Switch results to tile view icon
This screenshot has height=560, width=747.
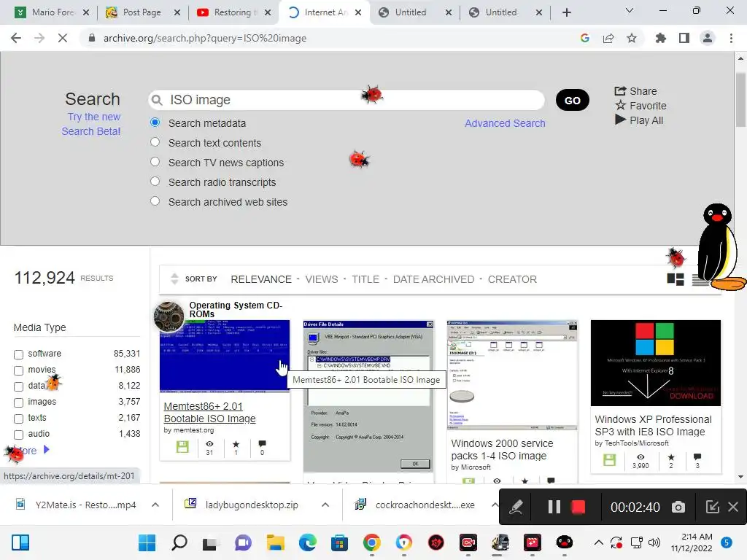pyautogui.click(x=675, y=279)
